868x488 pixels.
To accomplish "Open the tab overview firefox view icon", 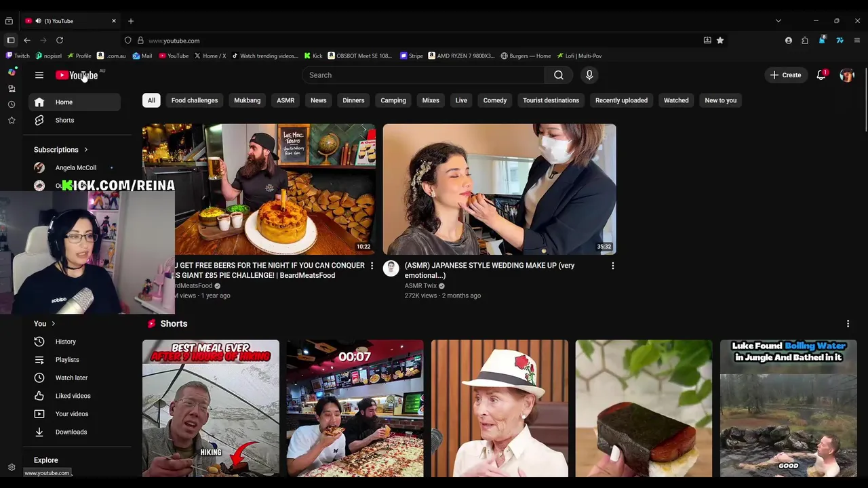I will click(9, 21).
